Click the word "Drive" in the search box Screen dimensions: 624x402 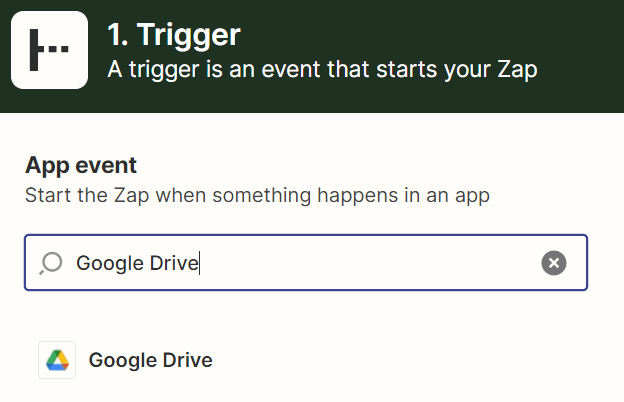(x=173, y=263)
